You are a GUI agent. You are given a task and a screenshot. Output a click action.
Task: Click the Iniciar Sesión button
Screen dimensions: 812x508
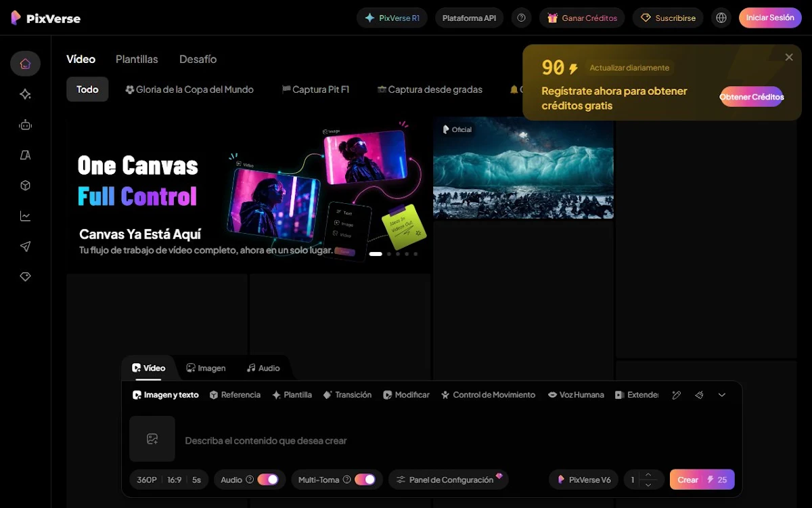pos(770,18)
